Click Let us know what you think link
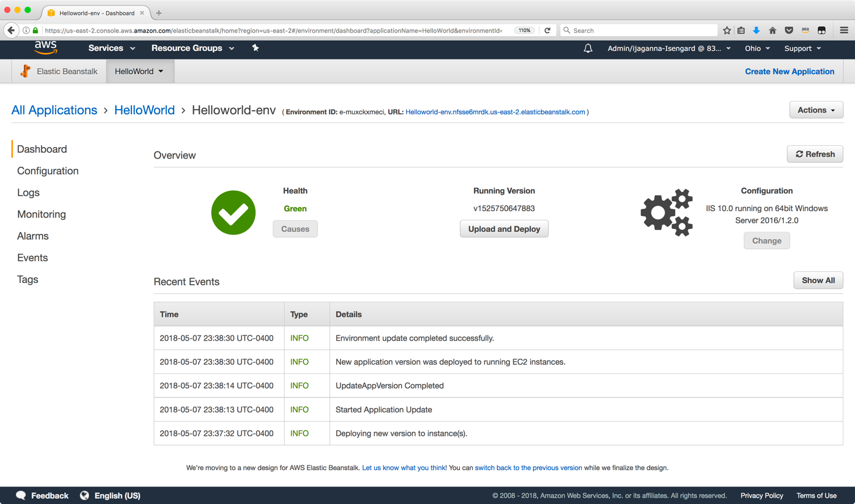Viewport: 855px width, 504px height. coord(404,468)
